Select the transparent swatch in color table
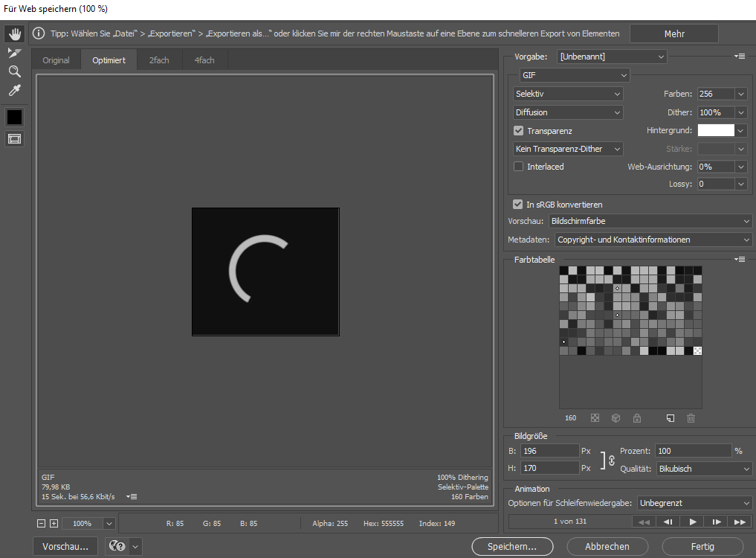 tap(697, 351)
